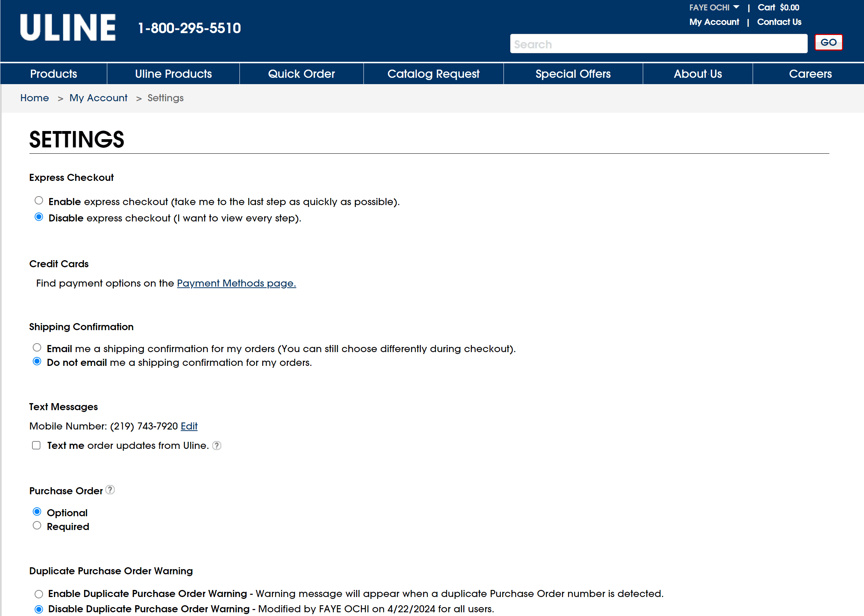Open Catalog Request page

click(433, 74)
